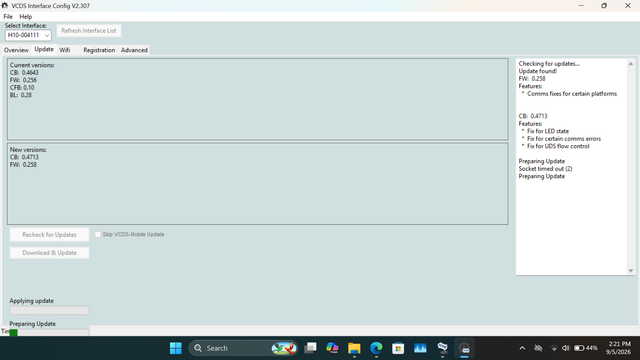Viewport: 640px width, 360px height.
Task: Click 'Checking for updates...' log line
Action: (549, 64)
